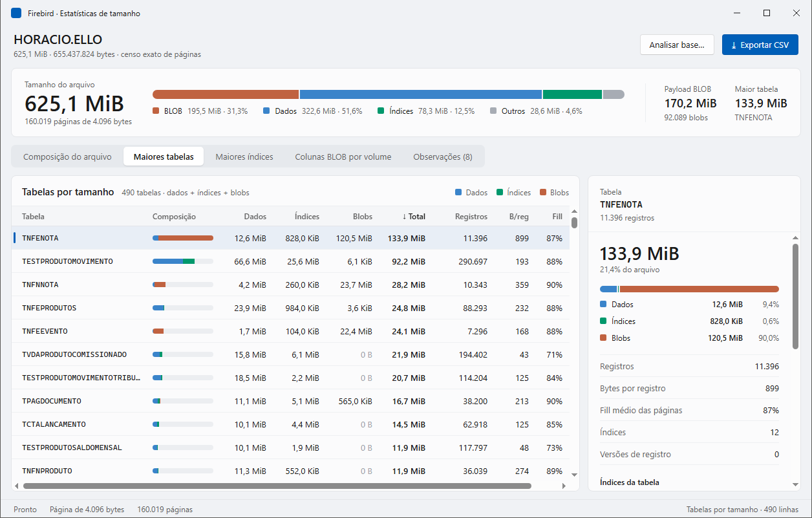Screen dimensions: 812x518
Task: Sort table by Blobs column header
Action: 363,217
